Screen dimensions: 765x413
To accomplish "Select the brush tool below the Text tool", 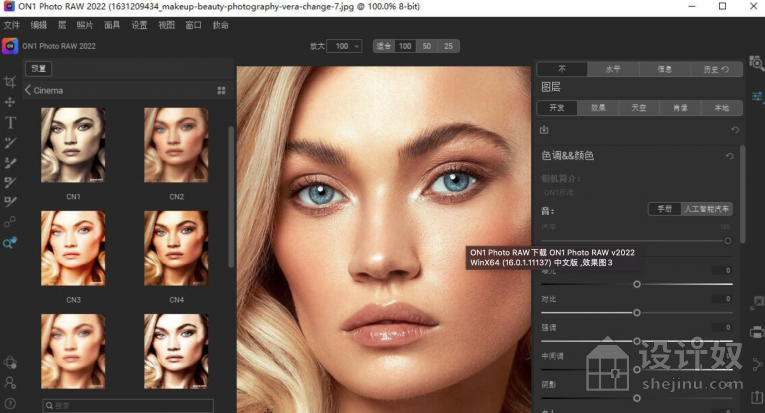I will [10, 142].
